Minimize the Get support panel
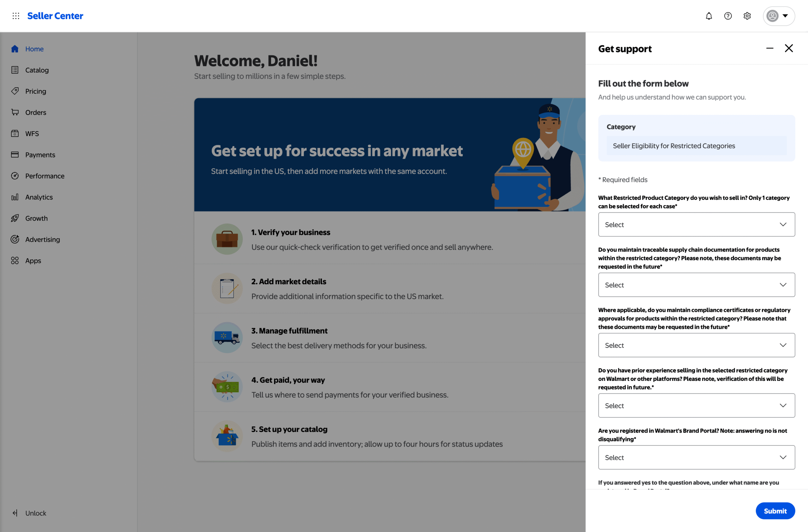 pos(769,49)
